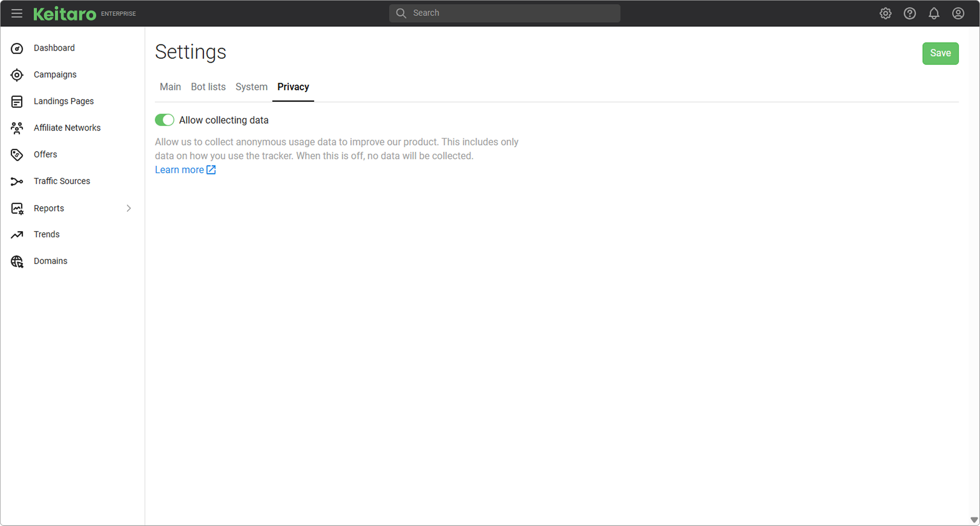Disable the Allow collecting data toggle
The width and height of the screenshot is (980, 526).
[165, 120]
